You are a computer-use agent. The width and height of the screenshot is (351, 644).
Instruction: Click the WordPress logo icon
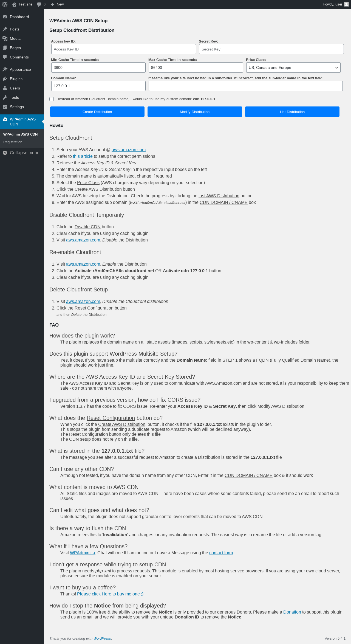(5, 4)
